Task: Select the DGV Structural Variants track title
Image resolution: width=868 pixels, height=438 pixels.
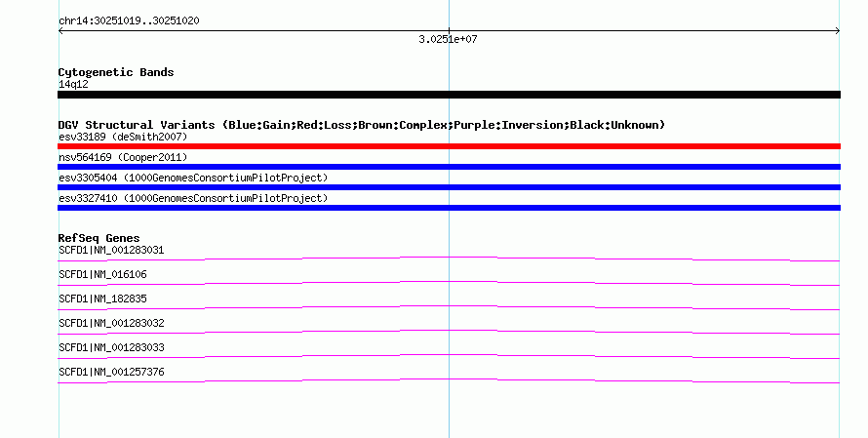Action: tap(362, 125)
